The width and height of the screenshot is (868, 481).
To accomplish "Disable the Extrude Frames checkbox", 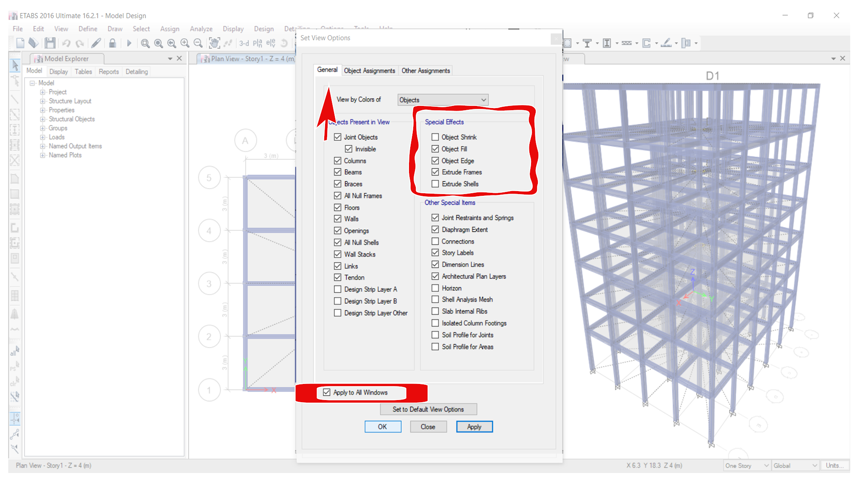I will pos(435,172).
